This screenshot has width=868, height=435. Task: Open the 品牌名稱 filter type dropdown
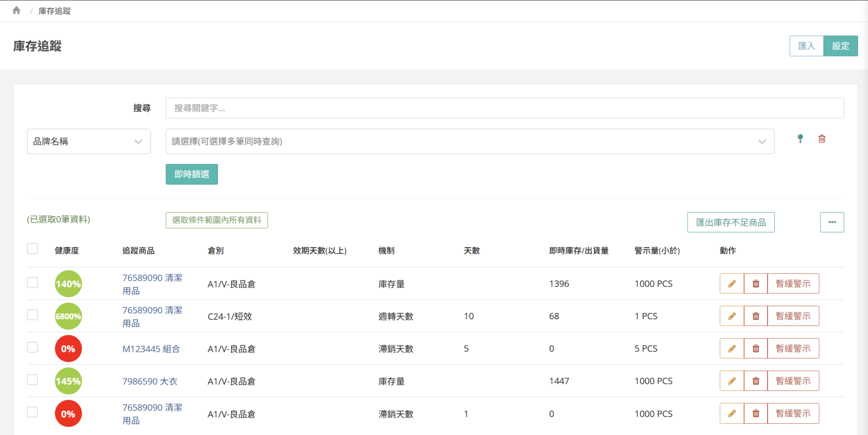pos(89,142)
